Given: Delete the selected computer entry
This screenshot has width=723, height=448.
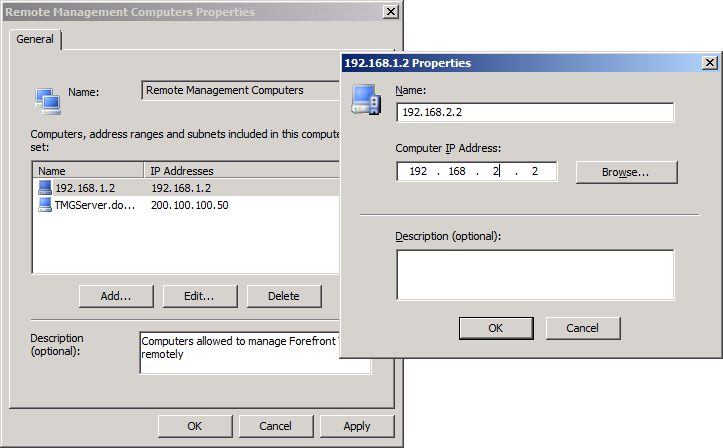Looking at the screenshot, I should (284, 296).
